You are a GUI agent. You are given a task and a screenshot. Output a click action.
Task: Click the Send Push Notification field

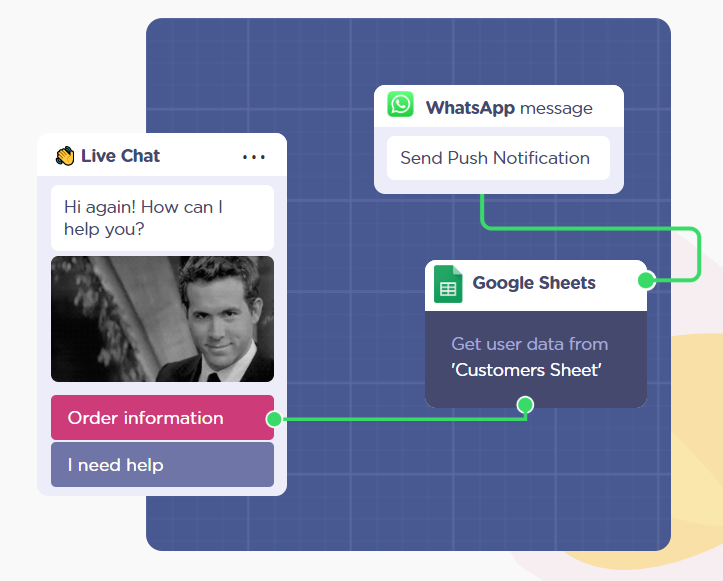[498, 158]
